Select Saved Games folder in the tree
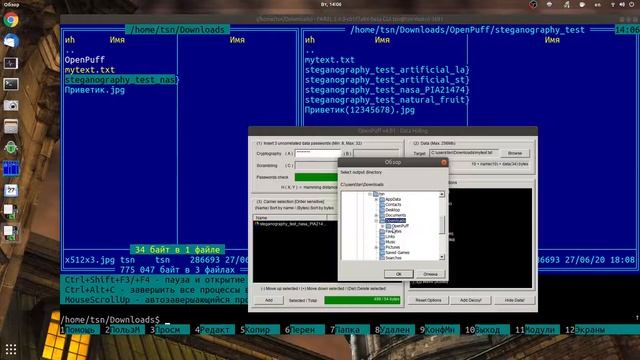 click(x=397, y=252)
